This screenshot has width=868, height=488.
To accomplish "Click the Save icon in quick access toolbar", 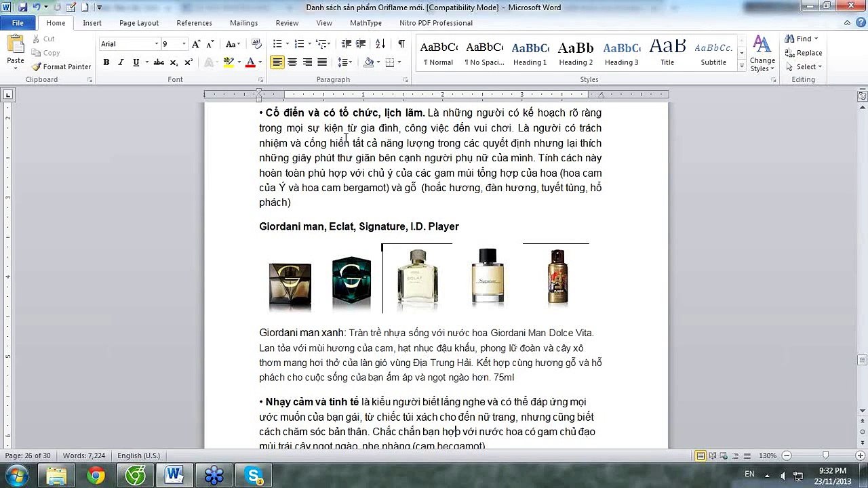I will 22,7.
